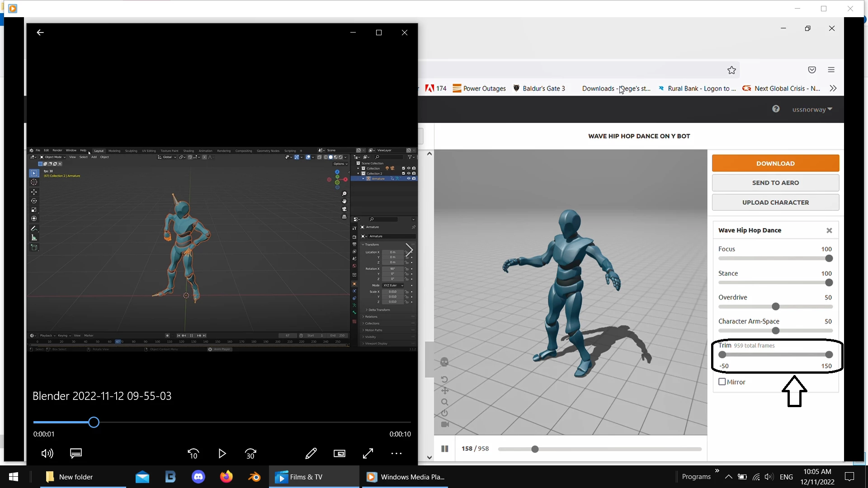Viewport: 868px width, 488px height.
Task: Pause the Mixamo animation playback
Action: 444,448
